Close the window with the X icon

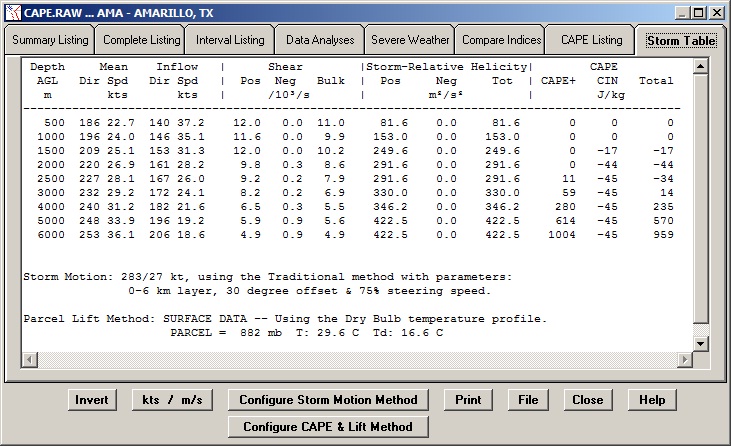pyautogui.click(x=717, y=13)
